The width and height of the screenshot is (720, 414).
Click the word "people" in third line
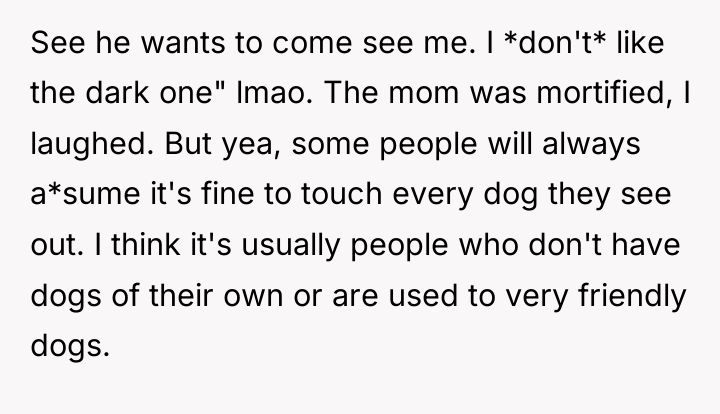click(x=428, y=145)
